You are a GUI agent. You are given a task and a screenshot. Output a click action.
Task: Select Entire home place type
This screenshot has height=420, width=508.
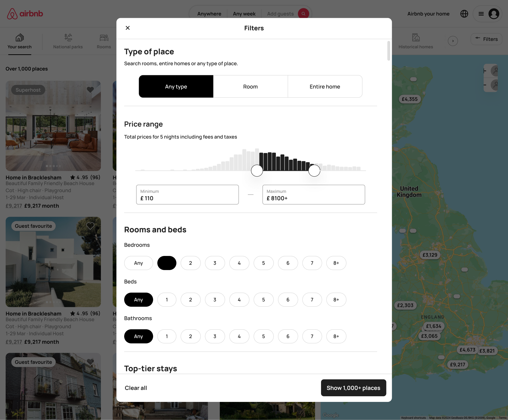325,86
